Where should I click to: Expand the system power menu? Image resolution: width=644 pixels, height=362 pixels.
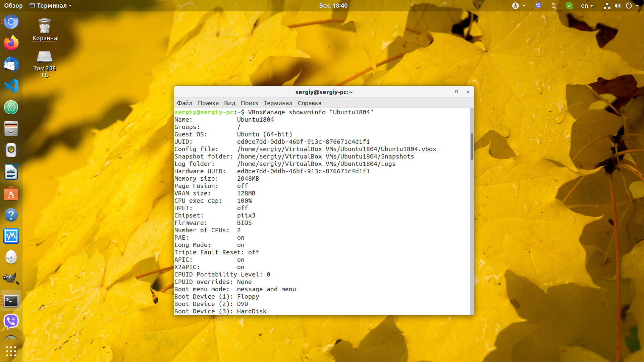[632, 5]
